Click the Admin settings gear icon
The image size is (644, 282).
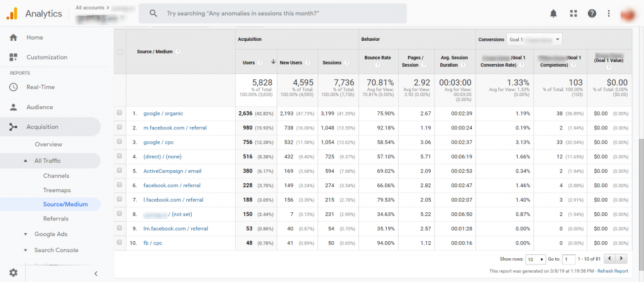[13, 273]
